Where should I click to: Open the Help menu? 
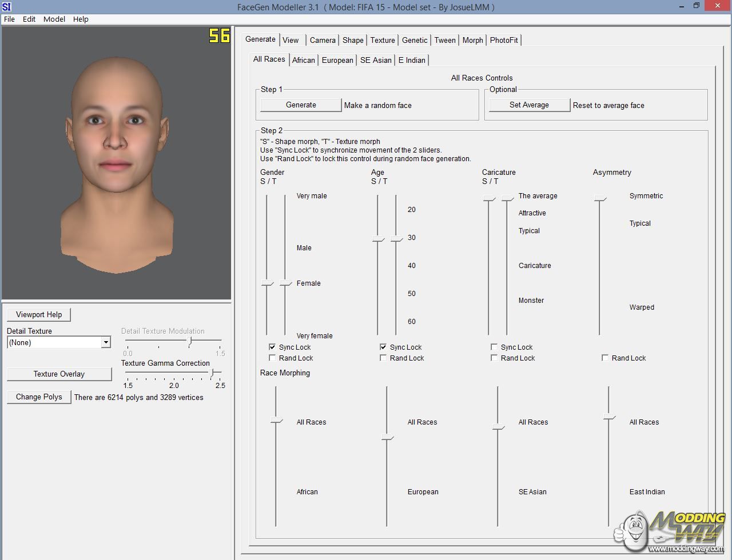[x=81, y=19]
